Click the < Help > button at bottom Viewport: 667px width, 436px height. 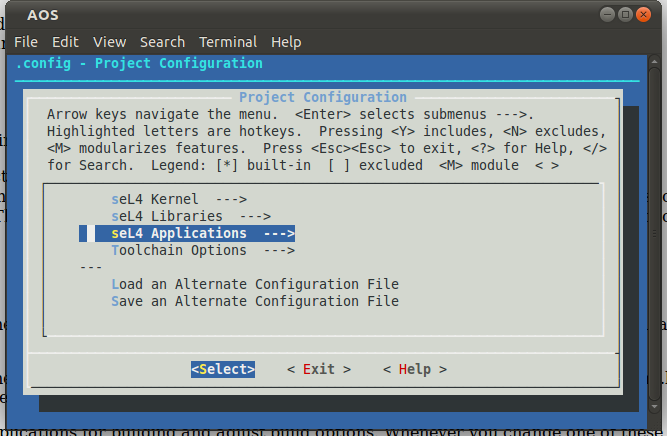click(415, 369)
